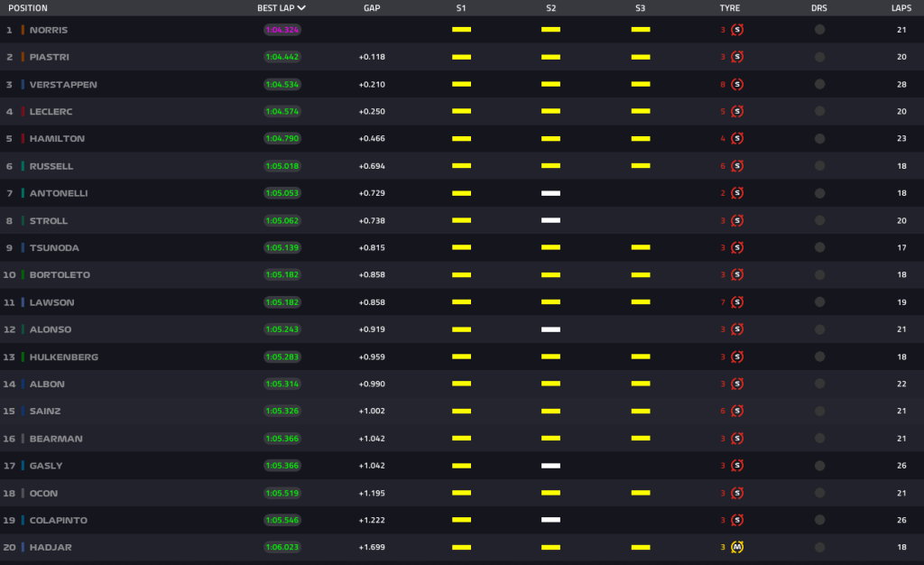The width and height of the screenshot is (924, 565).
Task: Click Alonso's soft tyre icon
Action: [x=737, y=329]
